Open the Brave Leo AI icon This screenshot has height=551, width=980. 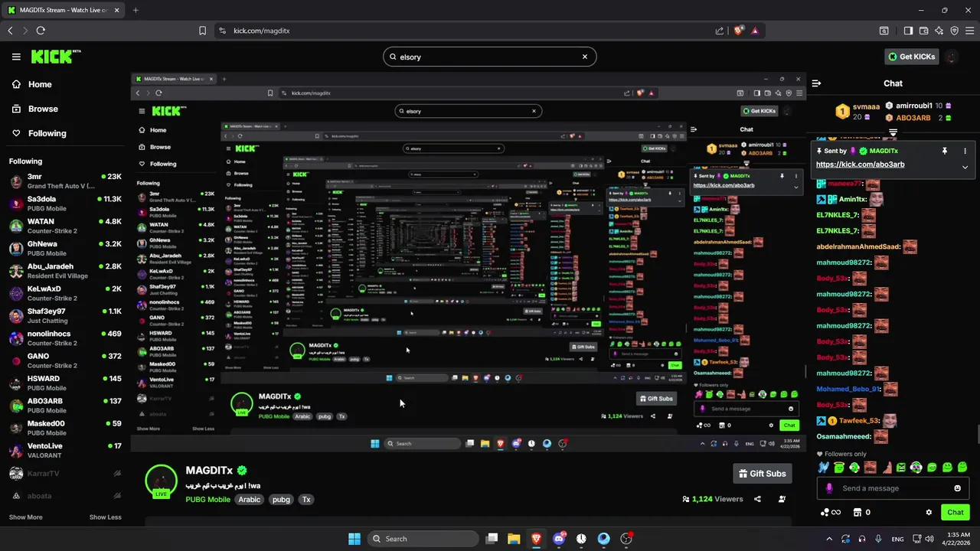[939, 31]
